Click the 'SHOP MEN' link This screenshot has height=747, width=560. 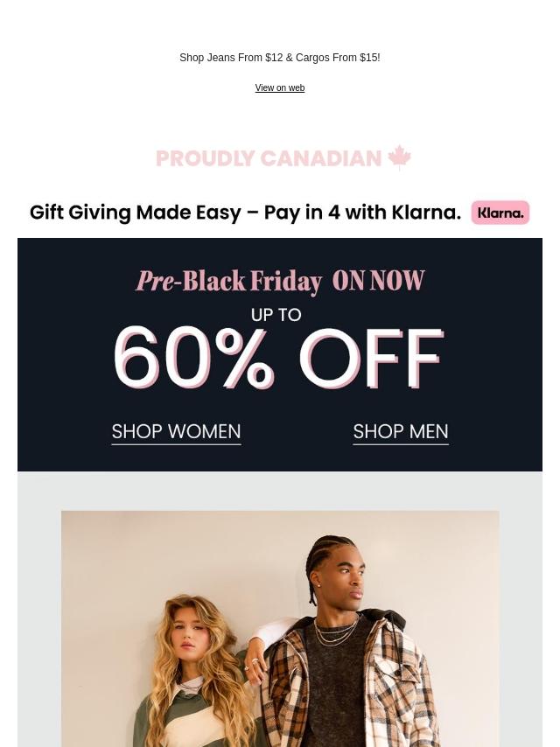coord(401,432)
